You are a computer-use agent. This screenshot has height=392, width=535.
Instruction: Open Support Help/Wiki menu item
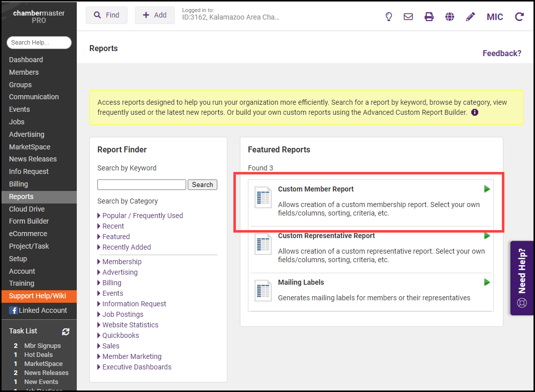tap(38, 296)
